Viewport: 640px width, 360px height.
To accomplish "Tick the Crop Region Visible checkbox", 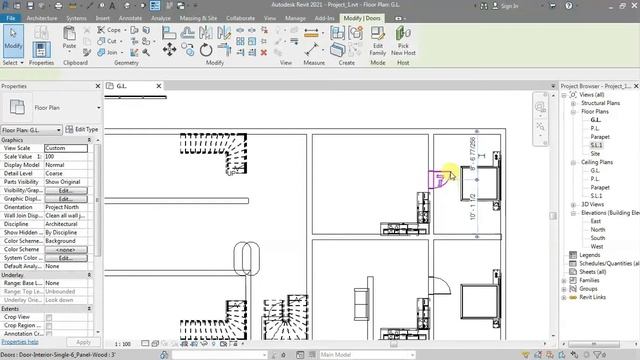I will pos(49,326).
